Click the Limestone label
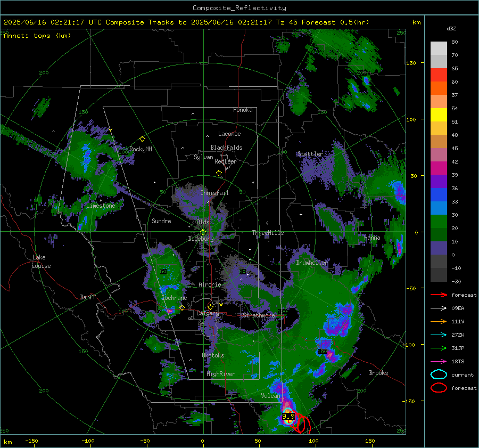 (101, 206)
